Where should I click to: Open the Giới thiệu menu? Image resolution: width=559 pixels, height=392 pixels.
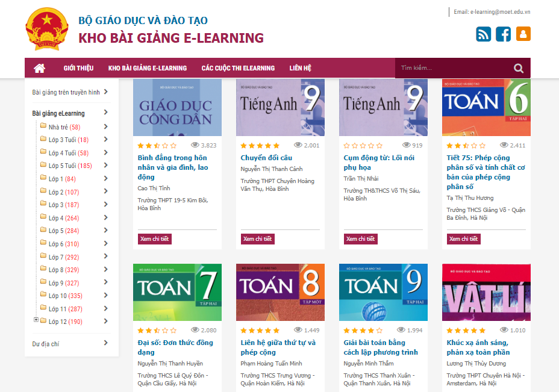(x=78, y=68)
